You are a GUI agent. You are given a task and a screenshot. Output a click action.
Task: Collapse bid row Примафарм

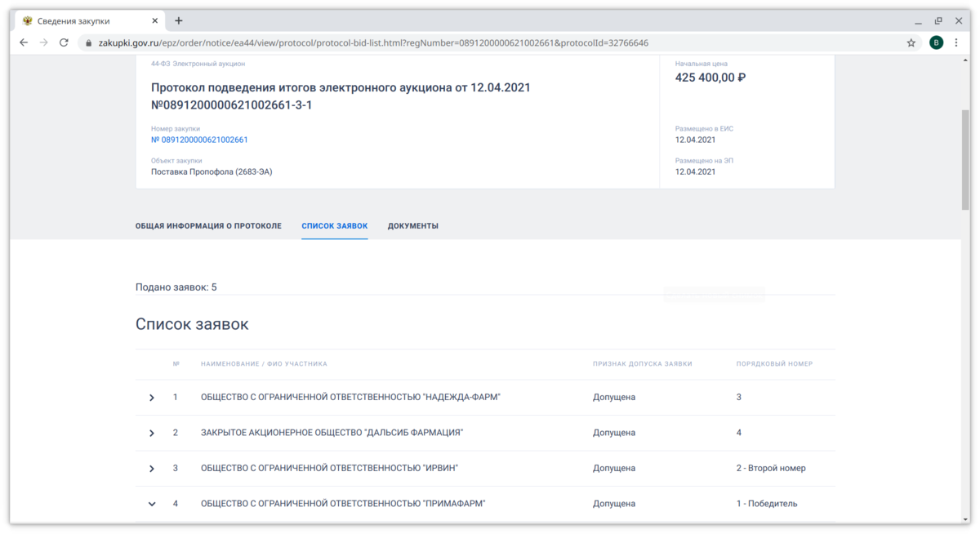[152, 504]
